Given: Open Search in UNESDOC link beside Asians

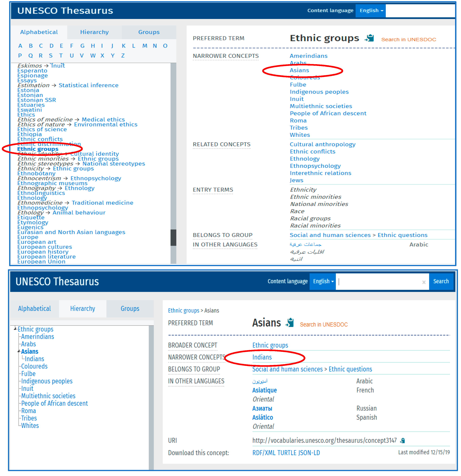Looking at the screenshot, I should [x=324, y=325].
